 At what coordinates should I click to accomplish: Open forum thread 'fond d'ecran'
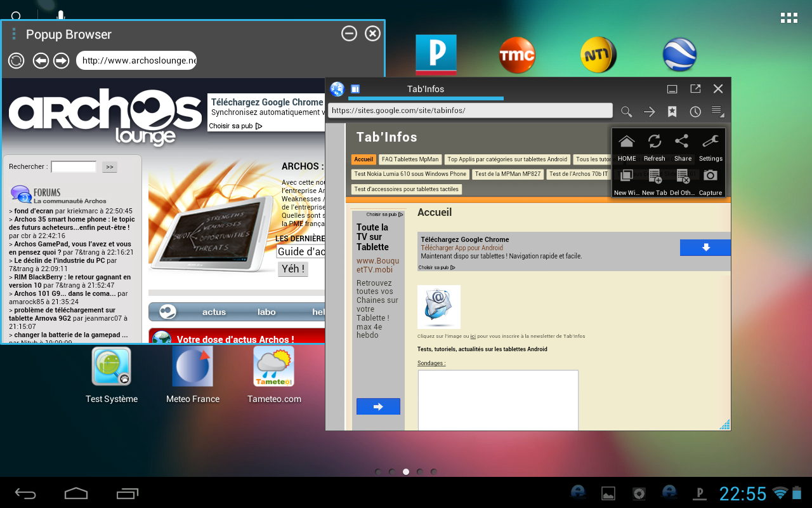[34, 211]
